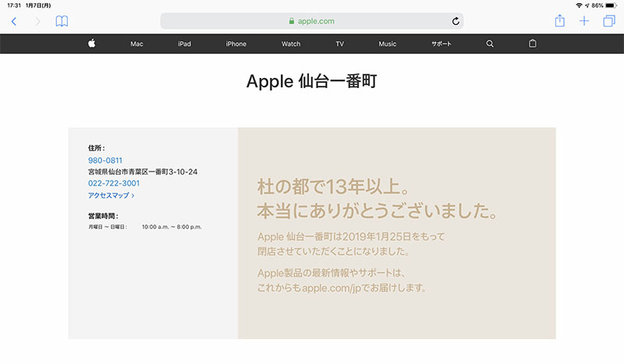The height and width of the screenshot is (364, 624).
Task: Open the shopping bag icon
Action: 533,44
